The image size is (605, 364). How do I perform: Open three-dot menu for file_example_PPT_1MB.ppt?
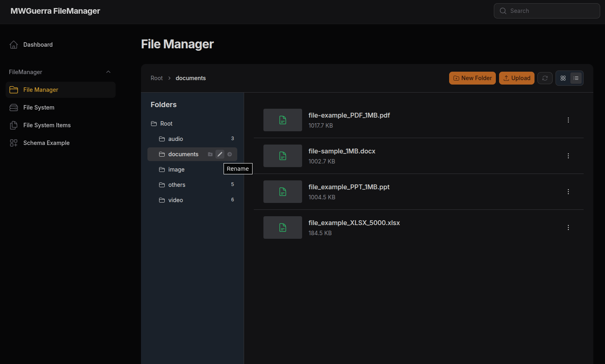coord(568,192)
